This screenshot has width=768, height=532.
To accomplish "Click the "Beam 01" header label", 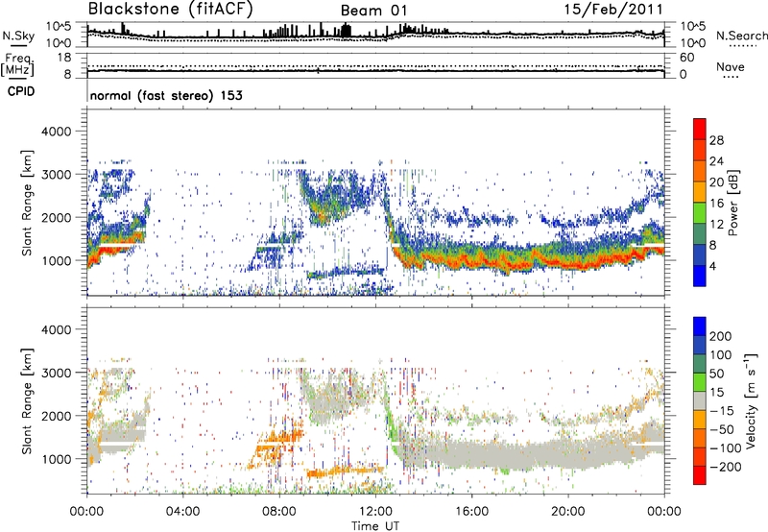I will [x=373, y=11].
